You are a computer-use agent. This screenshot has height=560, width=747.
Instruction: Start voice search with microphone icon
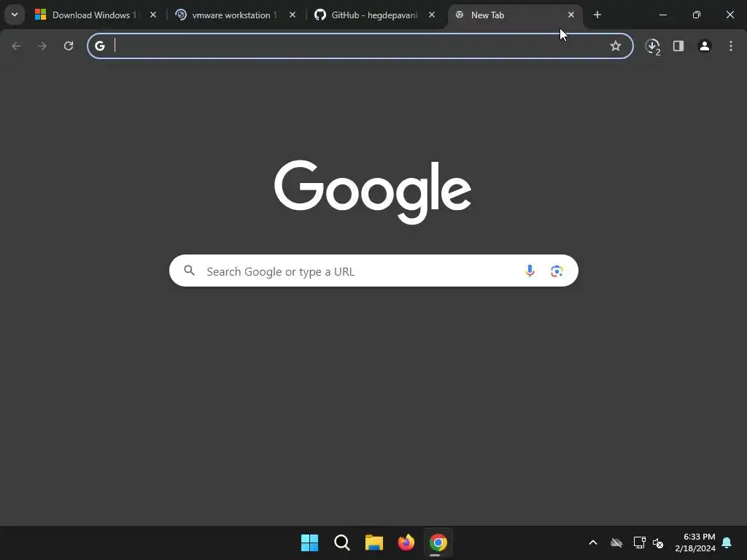[530, 271]
